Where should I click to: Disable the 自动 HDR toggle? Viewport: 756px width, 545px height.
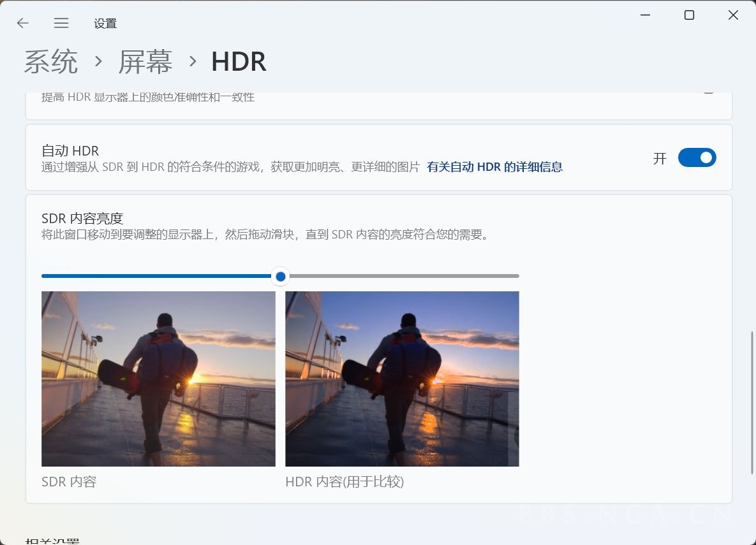coord(697,157)
